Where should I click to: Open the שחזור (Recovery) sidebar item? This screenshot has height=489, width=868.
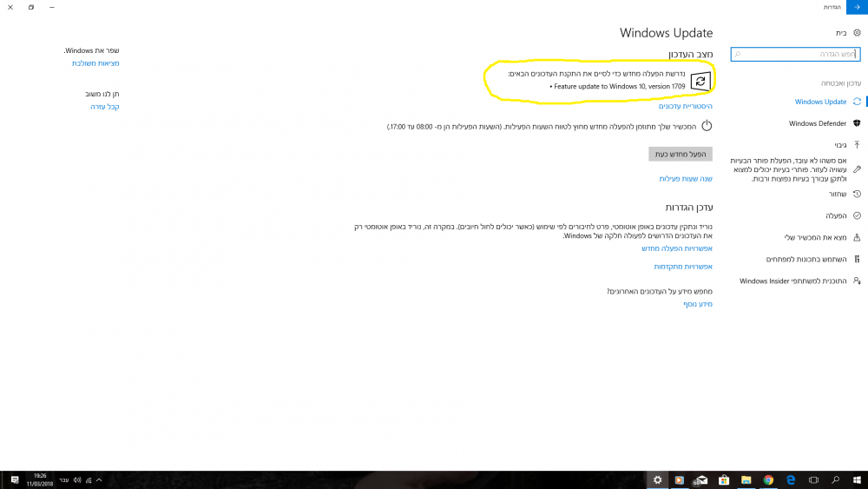coord(838,194)
